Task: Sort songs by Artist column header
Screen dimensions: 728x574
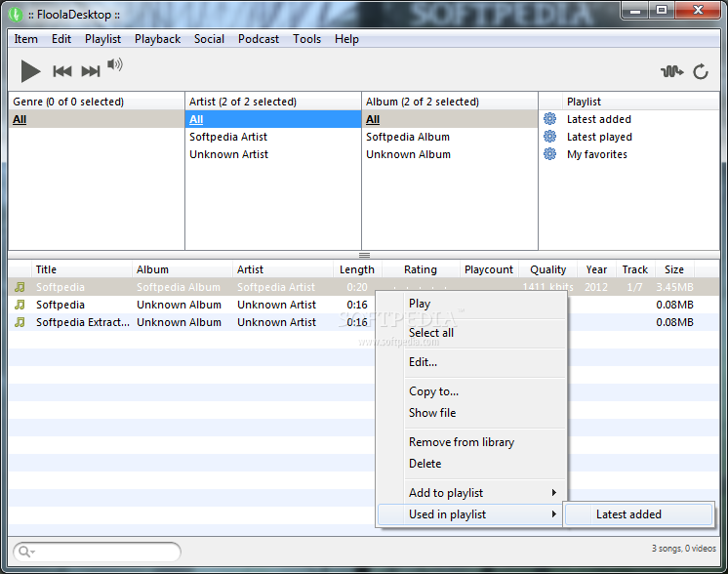Action: (283, 269)
